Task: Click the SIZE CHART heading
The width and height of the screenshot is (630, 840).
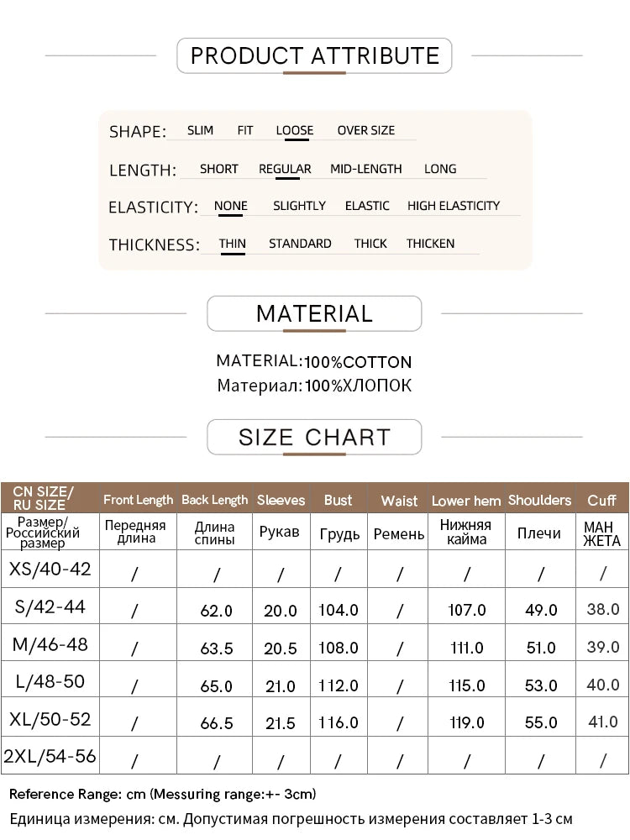Action: point(314,438)
